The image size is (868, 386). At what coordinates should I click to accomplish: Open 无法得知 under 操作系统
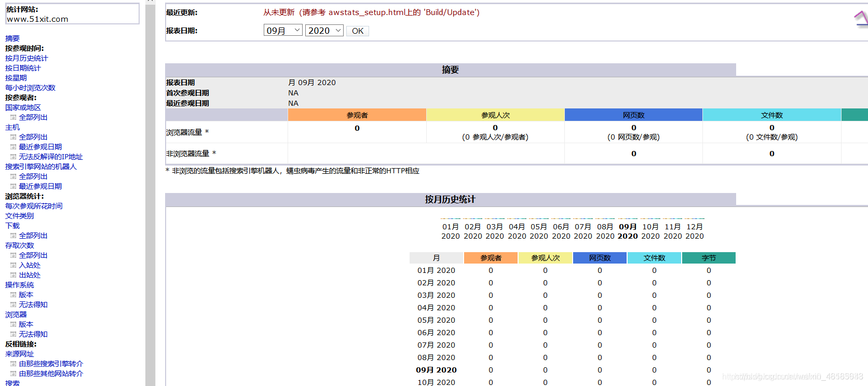pos(33,305)
